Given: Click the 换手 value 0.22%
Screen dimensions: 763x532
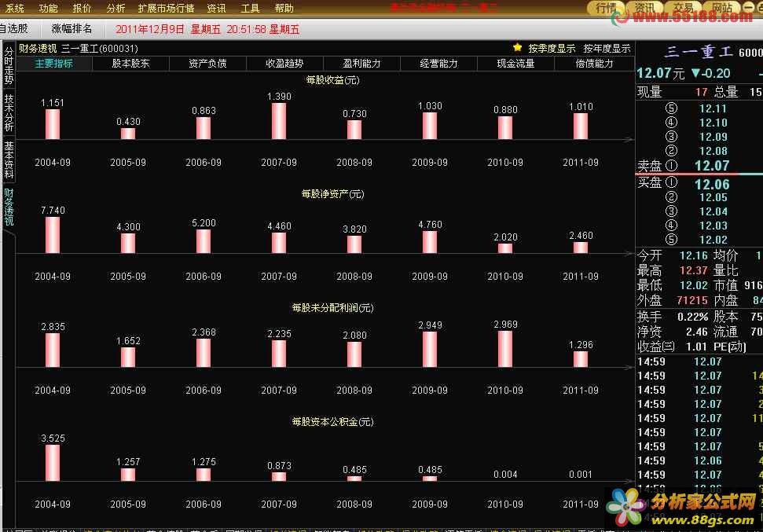Looking at the screenshot, I should (693, 317).
